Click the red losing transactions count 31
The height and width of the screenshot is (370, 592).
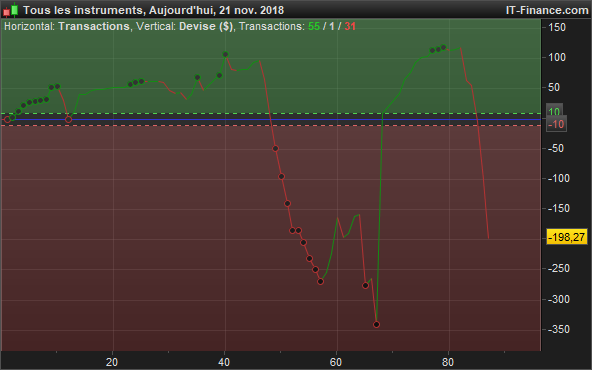coord(350,26)
